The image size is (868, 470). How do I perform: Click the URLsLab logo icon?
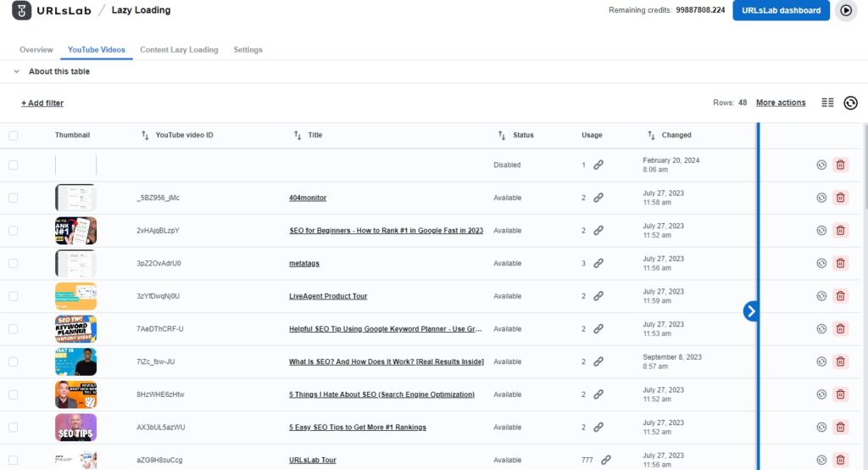tap(21, 10)
